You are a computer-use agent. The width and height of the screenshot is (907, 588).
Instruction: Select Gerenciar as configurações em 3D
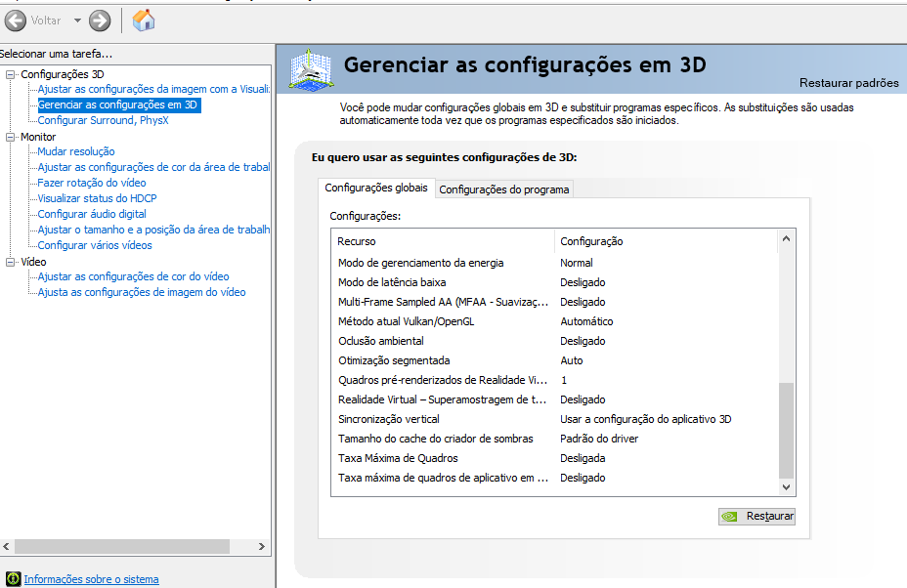pyautogui.click(x=118, y=105)
